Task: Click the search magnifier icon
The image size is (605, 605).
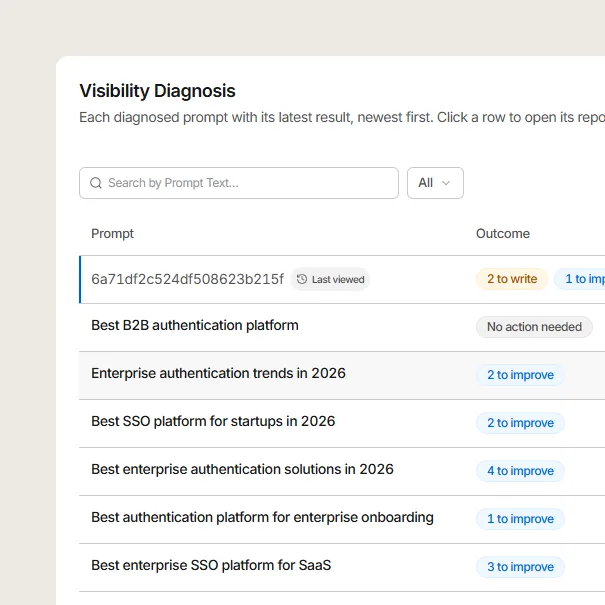Action: (x=96, y=183)
